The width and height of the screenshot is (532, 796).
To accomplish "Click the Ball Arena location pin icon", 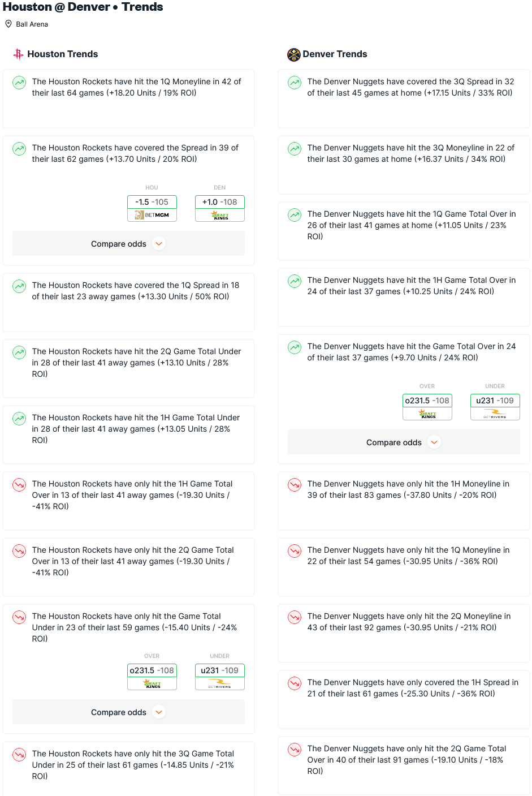I will click(8, 24).
